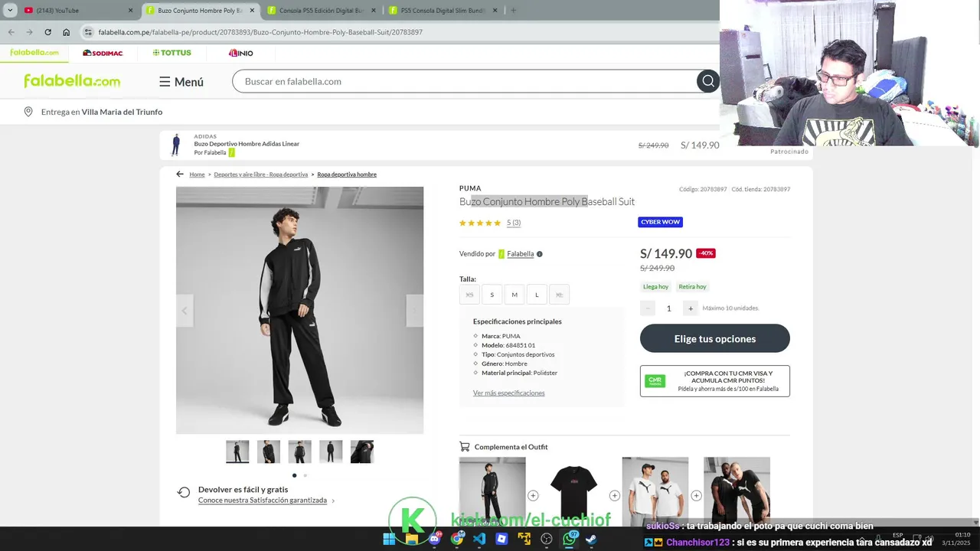Screen dimensions: 980x551
Task: Increase quantity with plus button
Action: [x=690, y=308]
